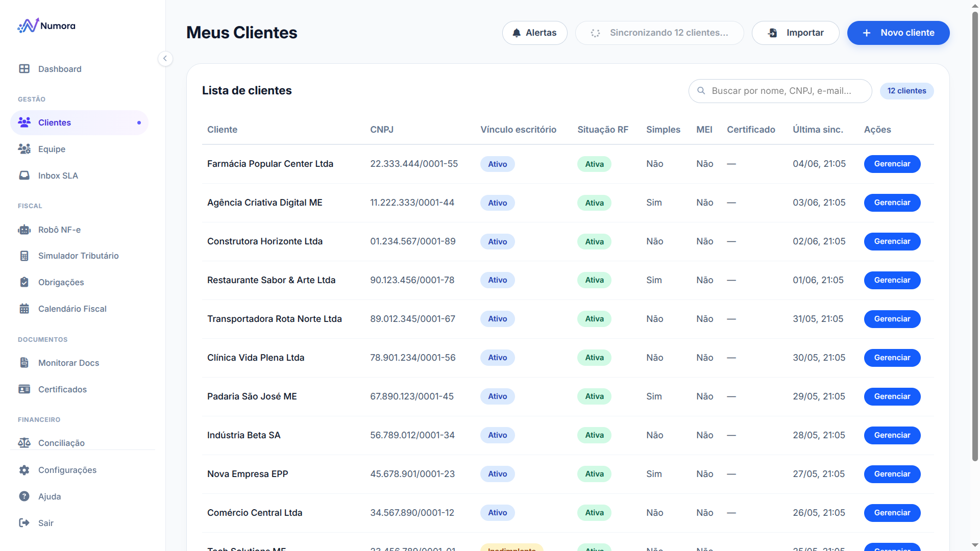Click the Conciliação balance scale icon
This screenshot has width=980, height=551.
coord(24,443)
